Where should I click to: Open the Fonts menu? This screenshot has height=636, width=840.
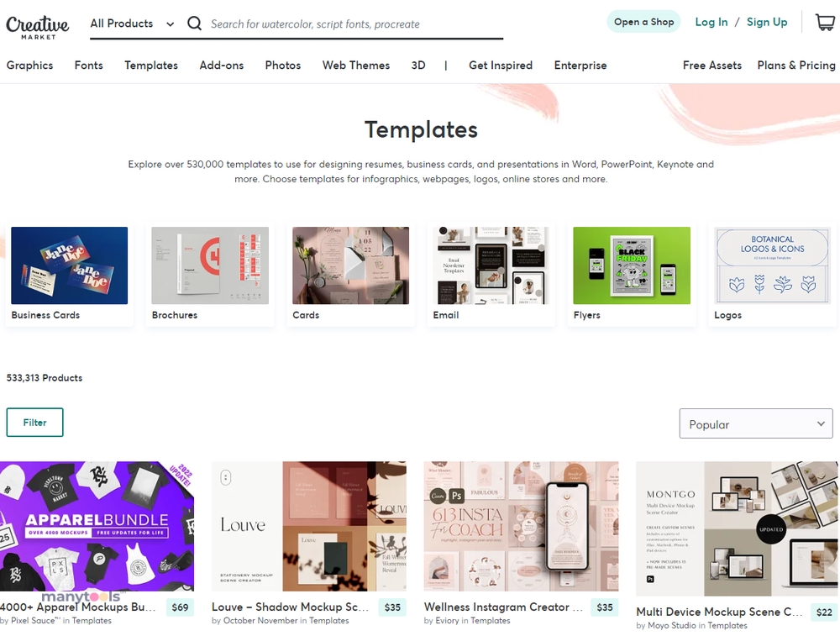click(x=88, y=66)
